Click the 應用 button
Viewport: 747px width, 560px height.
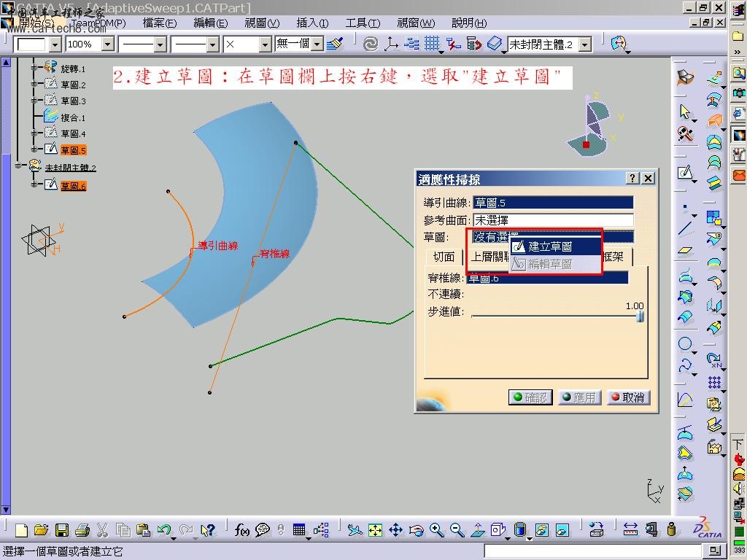pyautogui.click(x=579, y=397)
